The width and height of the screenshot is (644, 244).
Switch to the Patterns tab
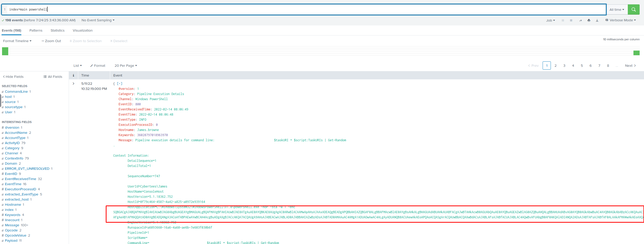pos(36,30)
